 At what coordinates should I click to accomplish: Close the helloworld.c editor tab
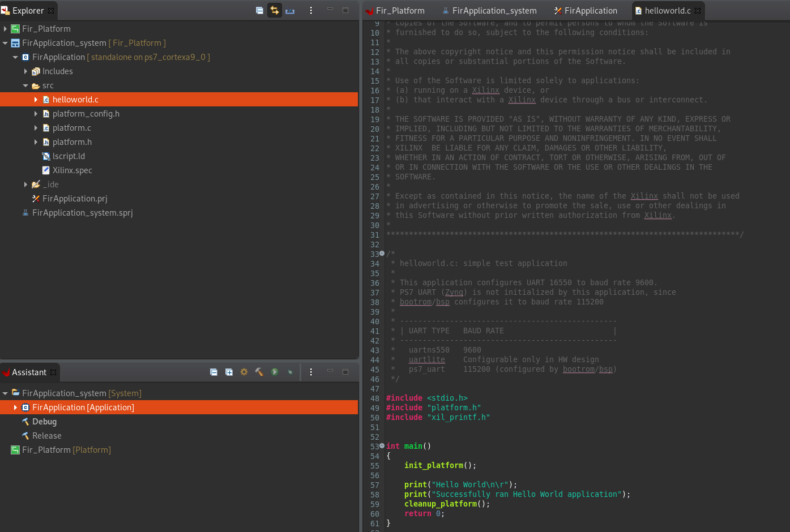(698, 10)
